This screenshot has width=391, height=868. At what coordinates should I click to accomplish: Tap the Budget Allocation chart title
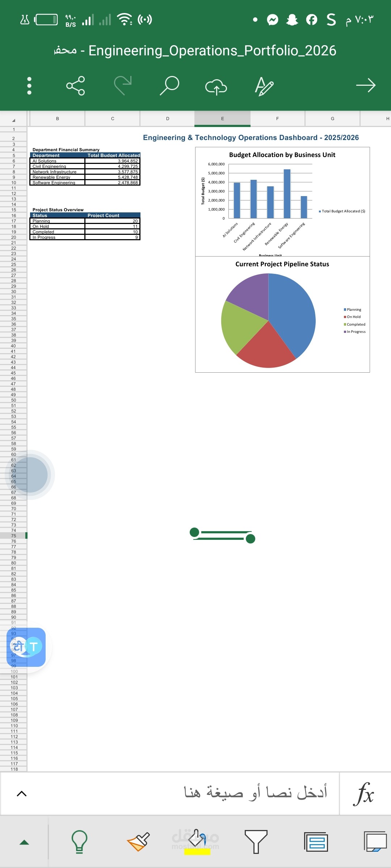pos(282,155)
